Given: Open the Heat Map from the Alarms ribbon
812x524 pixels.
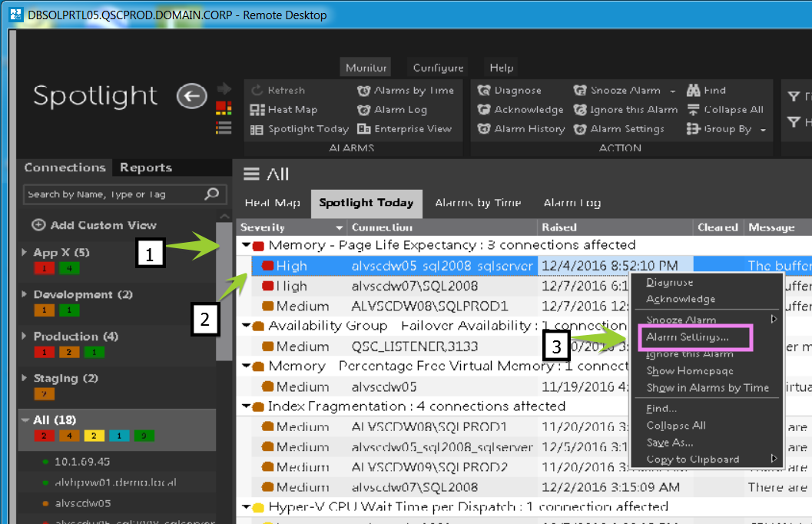Looking at the screenshot, I should tap(283, 110).
